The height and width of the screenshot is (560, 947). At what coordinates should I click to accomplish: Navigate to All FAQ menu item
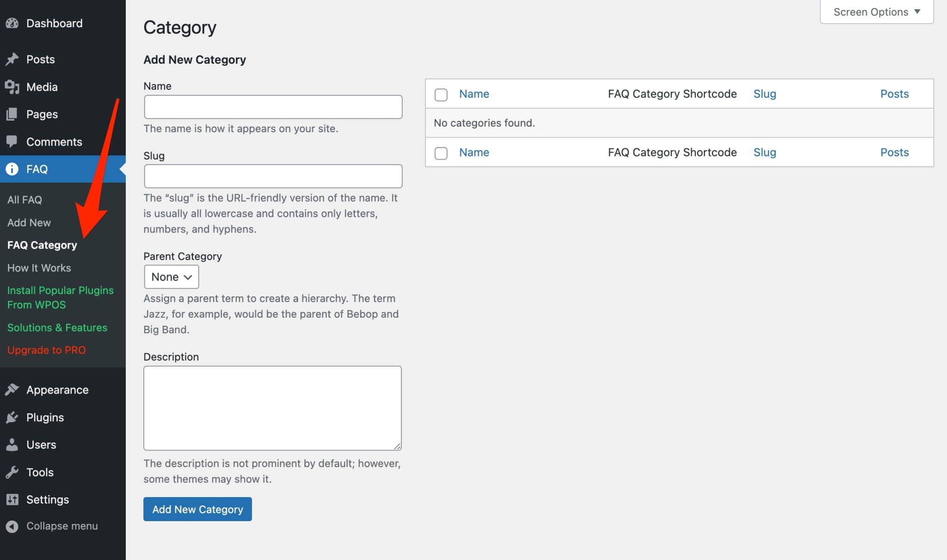coord(24,199)
